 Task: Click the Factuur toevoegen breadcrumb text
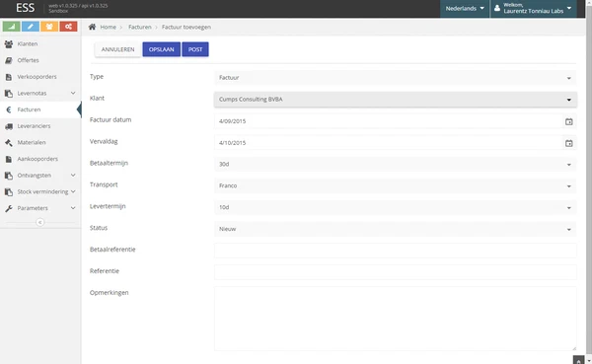186,28
